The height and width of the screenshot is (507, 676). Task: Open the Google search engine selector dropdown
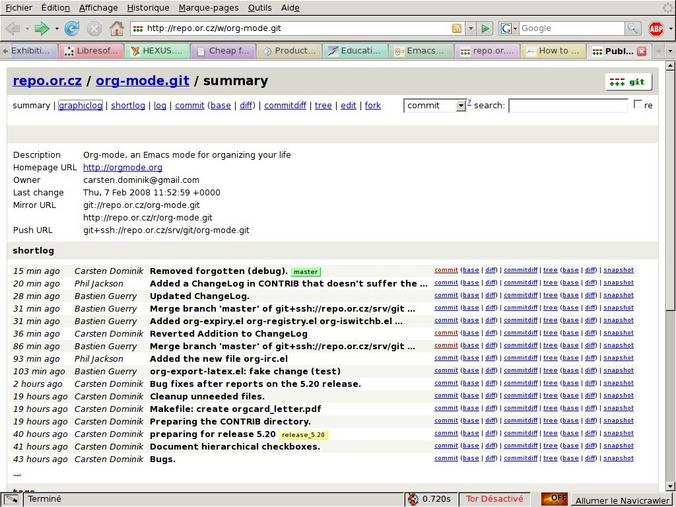(509, 28)
